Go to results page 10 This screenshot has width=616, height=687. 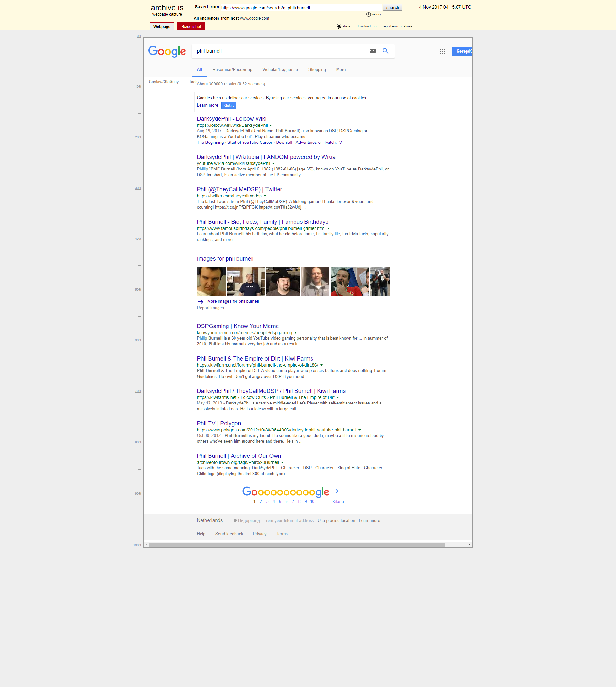click(312, 502)
